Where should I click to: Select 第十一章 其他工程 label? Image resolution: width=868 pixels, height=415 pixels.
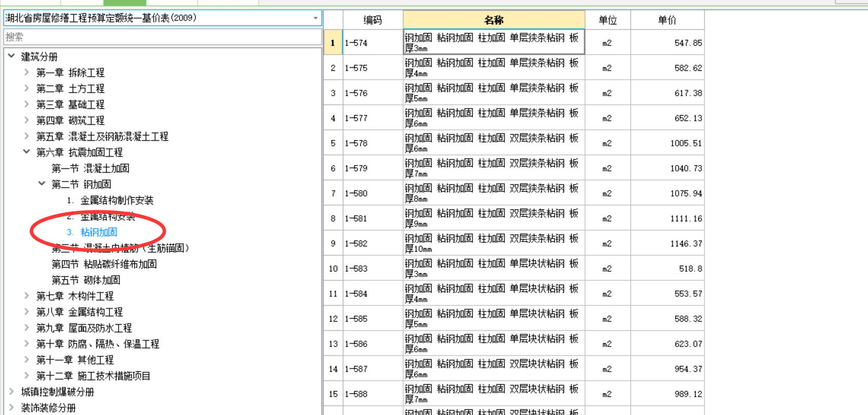75,360
